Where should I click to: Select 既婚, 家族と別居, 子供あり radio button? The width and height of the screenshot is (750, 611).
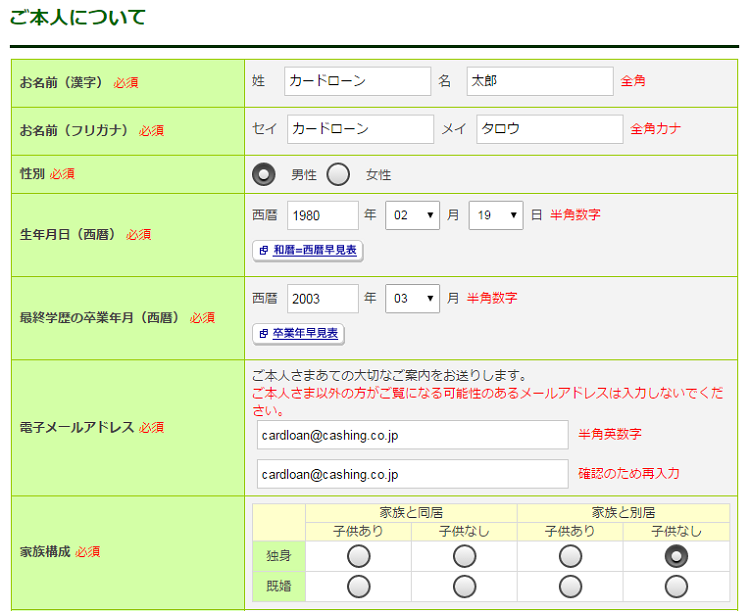(570, 586)
